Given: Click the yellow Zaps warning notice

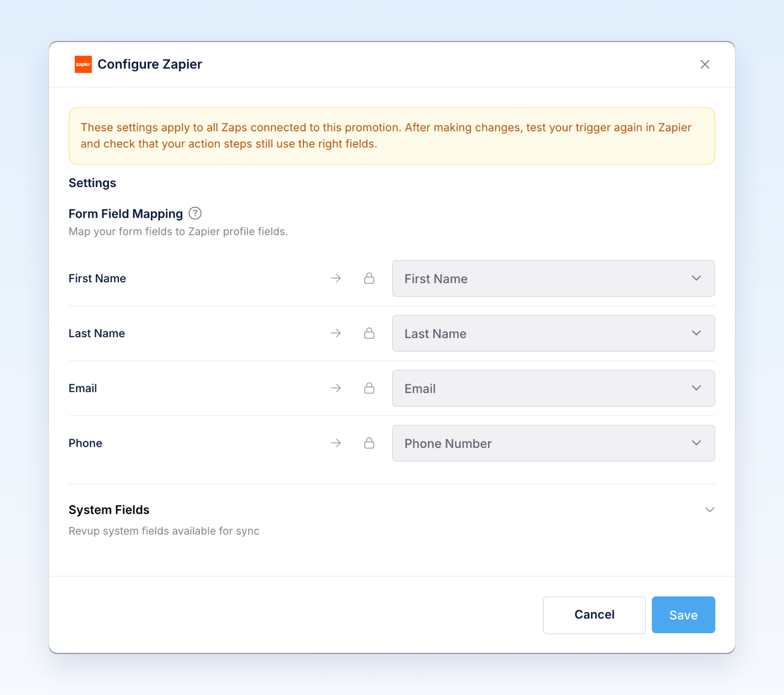Looking at the screenshot, I should coord(392,136).
